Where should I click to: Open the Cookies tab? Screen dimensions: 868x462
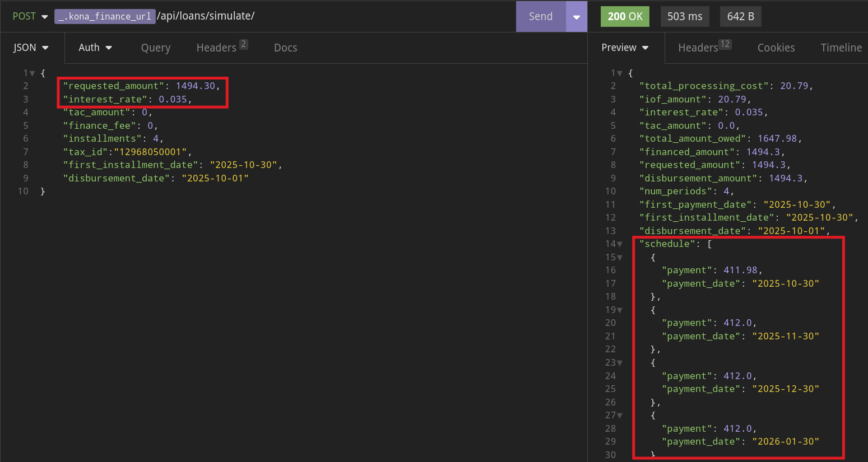[776, 48]
